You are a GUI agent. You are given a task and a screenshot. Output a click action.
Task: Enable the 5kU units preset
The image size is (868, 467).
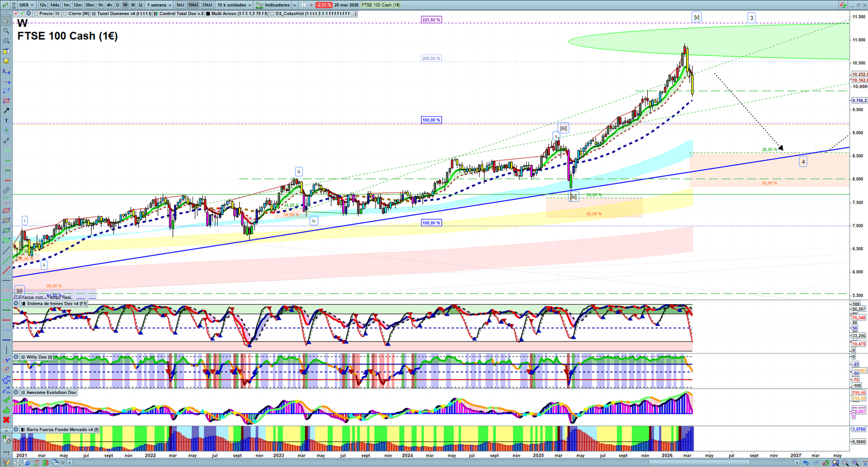coord(180,5)
